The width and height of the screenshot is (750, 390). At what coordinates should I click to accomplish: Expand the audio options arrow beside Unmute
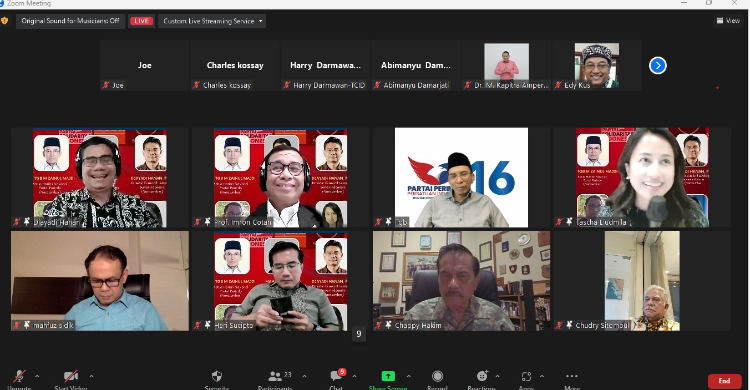[37, 377]
